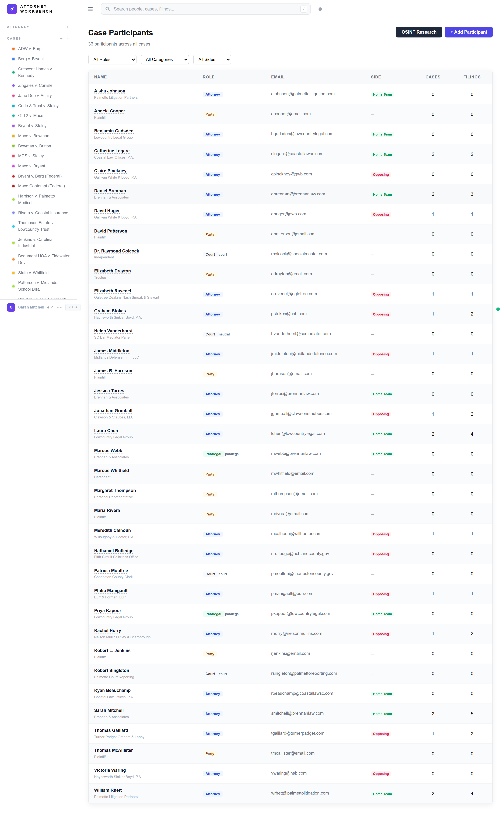This screenshot has height=832, width=504.
Task: Click the plus icon next to CASES
Action: 61,38
